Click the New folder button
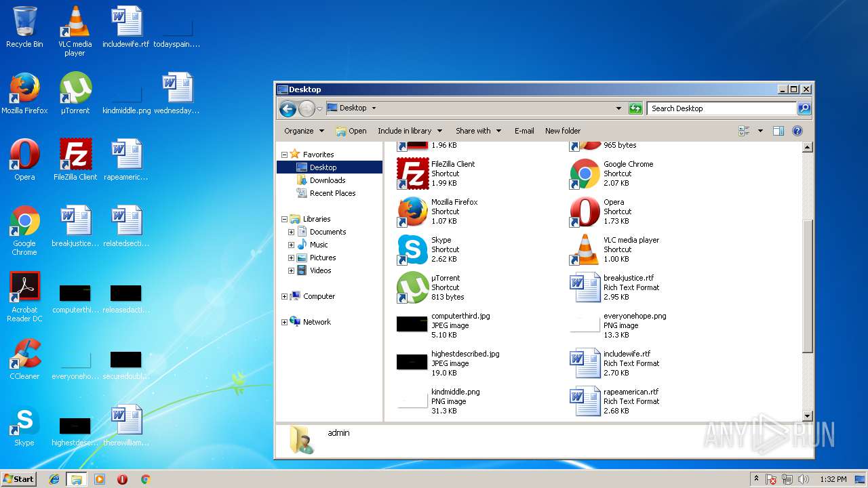Viewport: 868px width, 488px height. [563, 131]
